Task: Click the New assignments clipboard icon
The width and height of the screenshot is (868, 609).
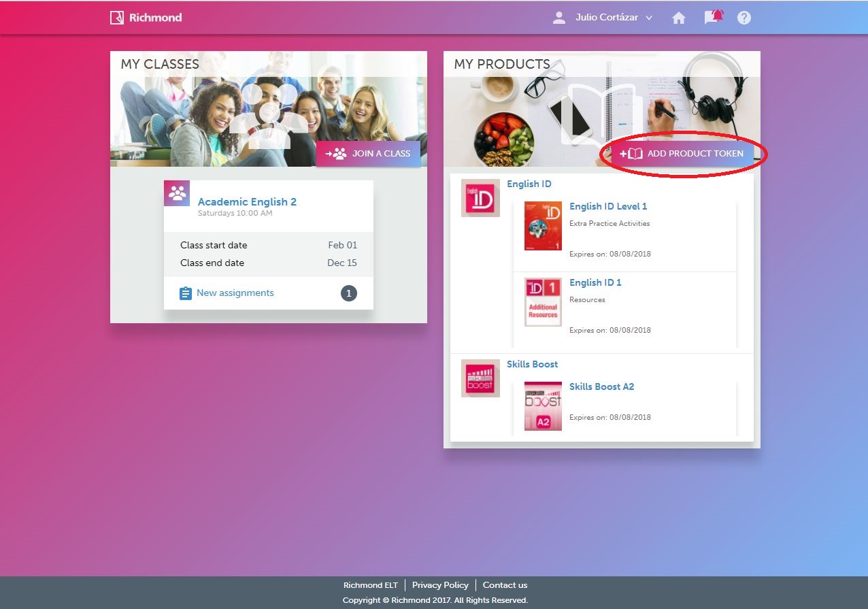Action: click(x=185, y=293)
